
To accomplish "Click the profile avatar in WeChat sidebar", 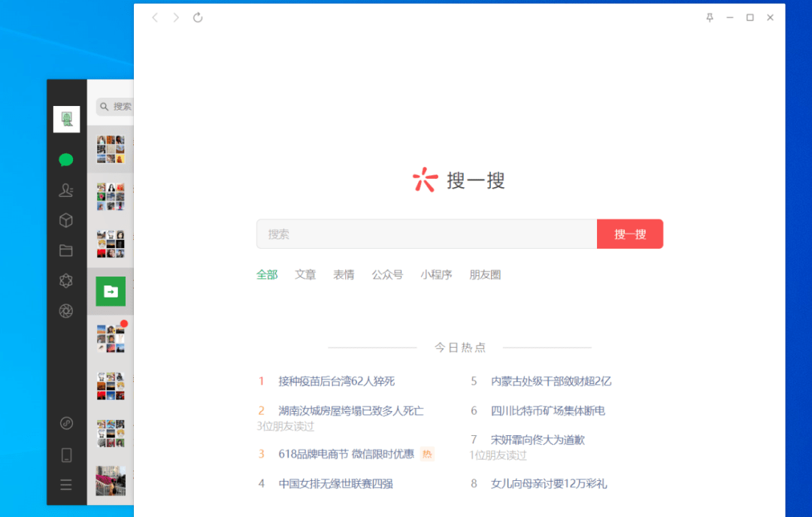I will (x=66, y=119).
